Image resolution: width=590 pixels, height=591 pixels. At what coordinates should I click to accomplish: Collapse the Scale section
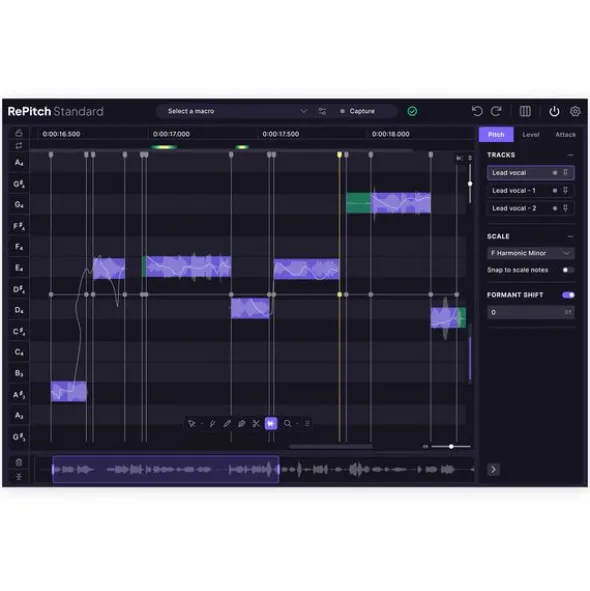click(x=570, y=236)
